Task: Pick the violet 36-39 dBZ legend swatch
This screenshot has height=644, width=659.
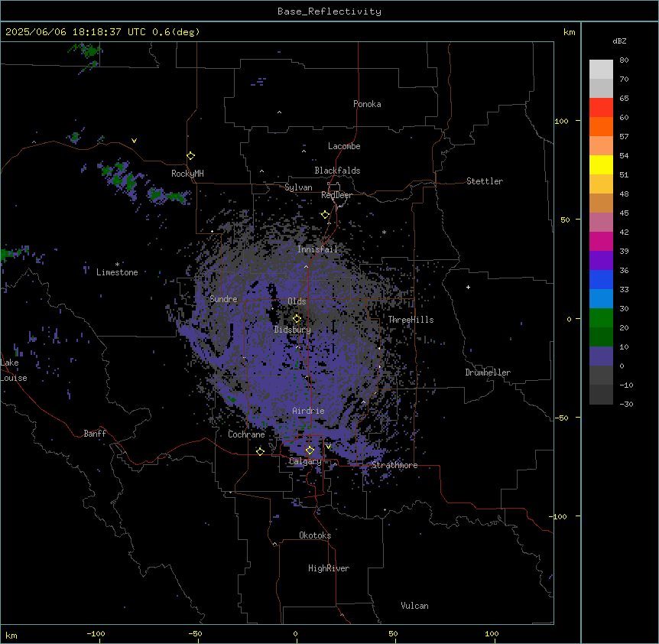Action: [601, 260]
